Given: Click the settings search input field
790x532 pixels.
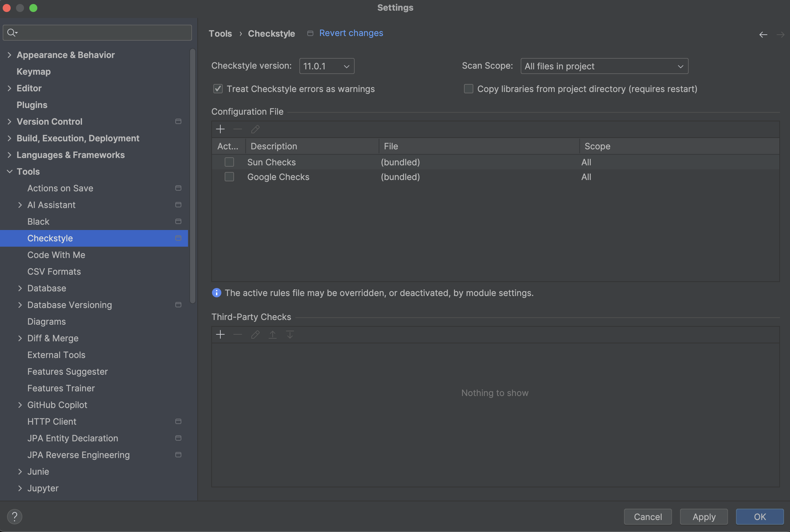Looking at the screenshot, I should click(102, 33).
